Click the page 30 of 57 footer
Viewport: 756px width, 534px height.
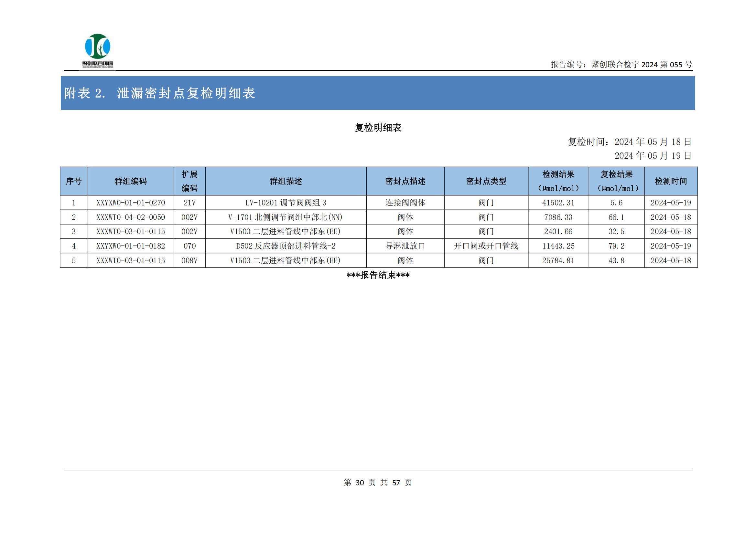click(378, 482)
